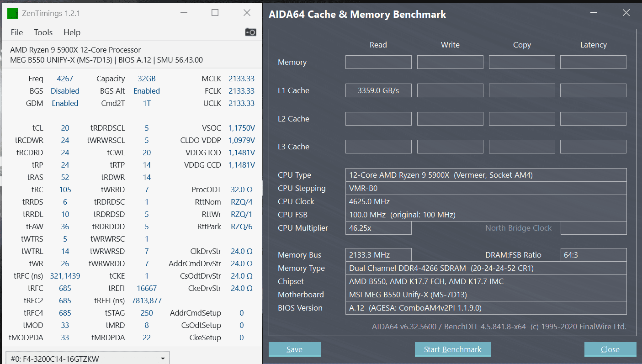Click the tCL value 20
Viewport: 642px width, 364px height.
coord(65,128)
